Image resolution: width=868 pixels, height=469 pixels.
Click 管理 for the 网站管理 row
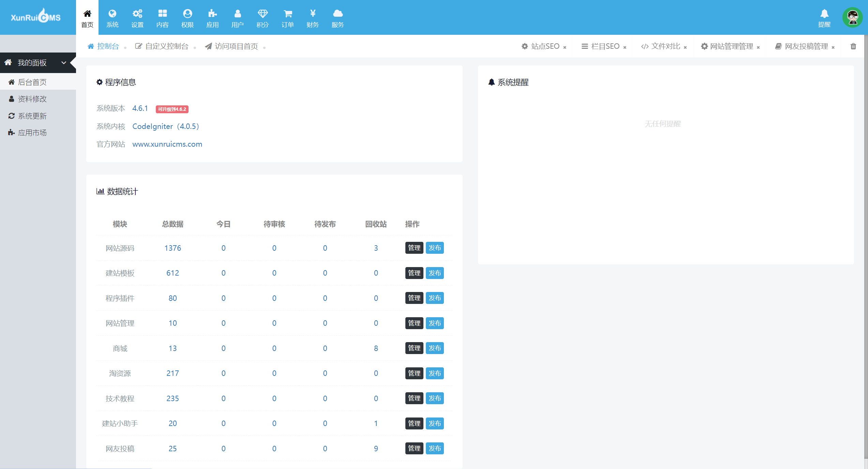[414, 323]
